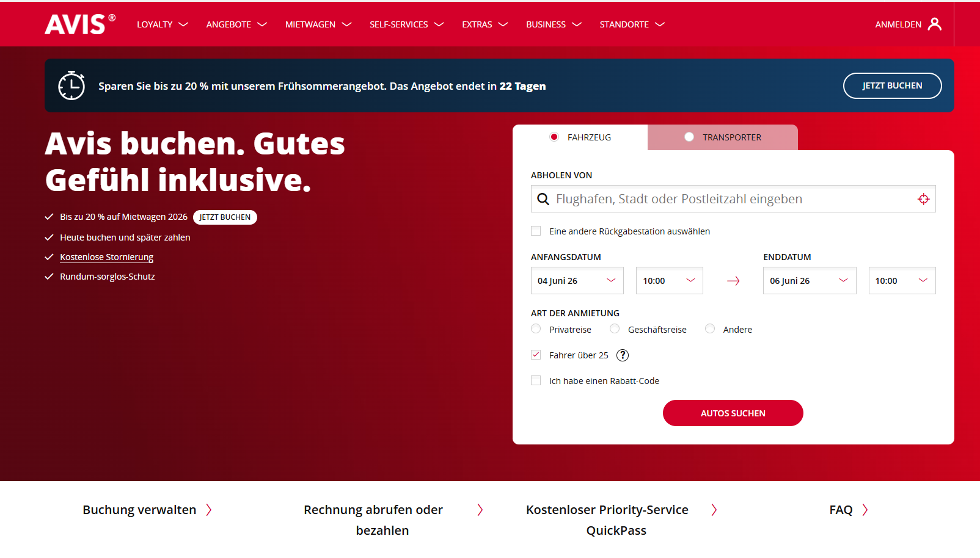
Task: Open the end time 10:00 dropdown
Action: tap(902, 281)
